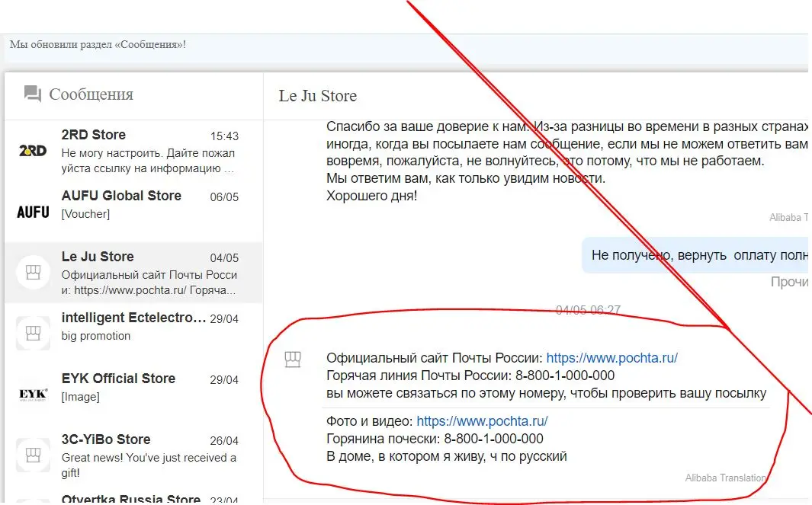812x505 pixels.
Task: Click the Le Ju Store chat header title
Action: (x=317, y=96)
